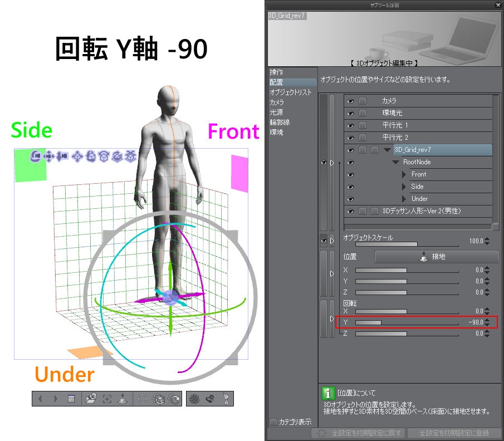Screen dimensions: 504x441
Task: Select the move 3D object tool icon
Action: 77,157
